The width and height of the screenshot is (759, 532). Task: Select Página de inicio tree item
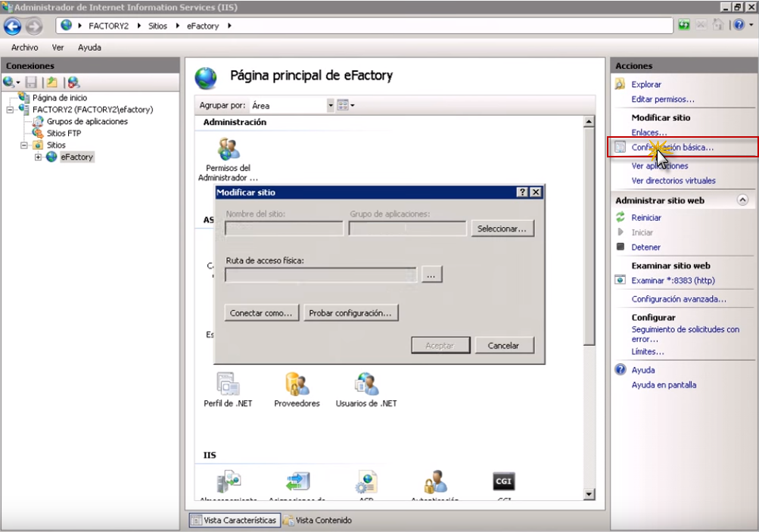pos(60,98)
